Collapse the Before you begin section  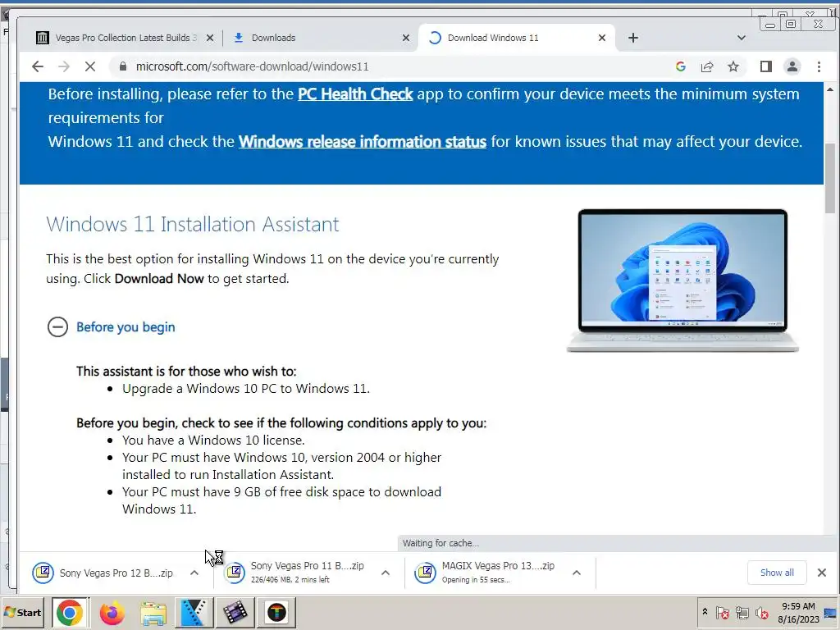[x=58, y=326]
